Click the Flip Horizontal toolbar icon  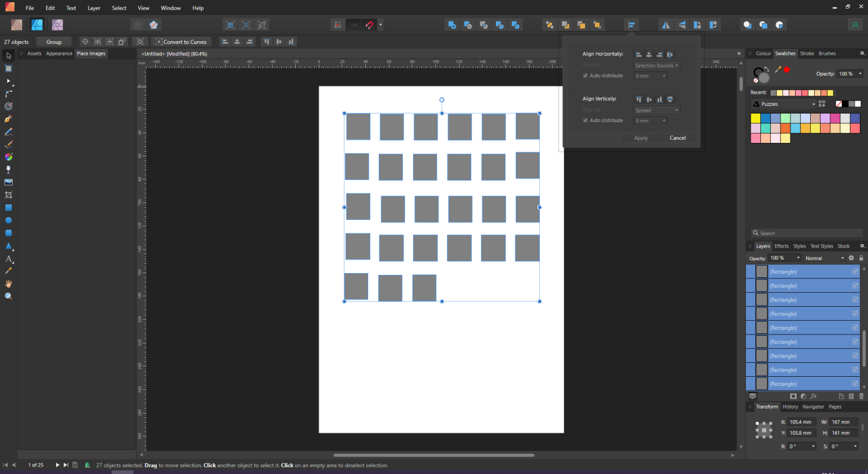pyautogui.click(x=665, y=24)
